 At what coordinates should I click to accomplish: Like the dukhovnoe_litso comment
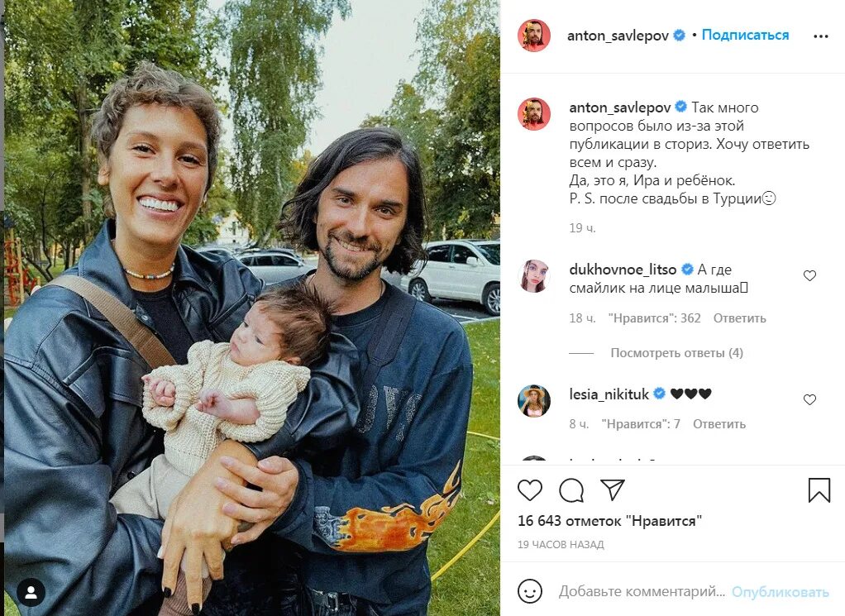(809, 276)
